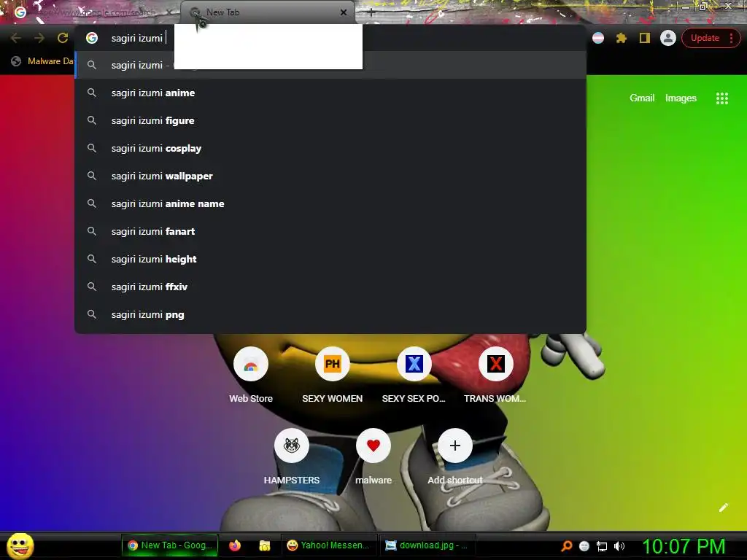The image size is (747, 560).
Task: Click the Add shortcut plus button
Action: [x=455, y=446]
